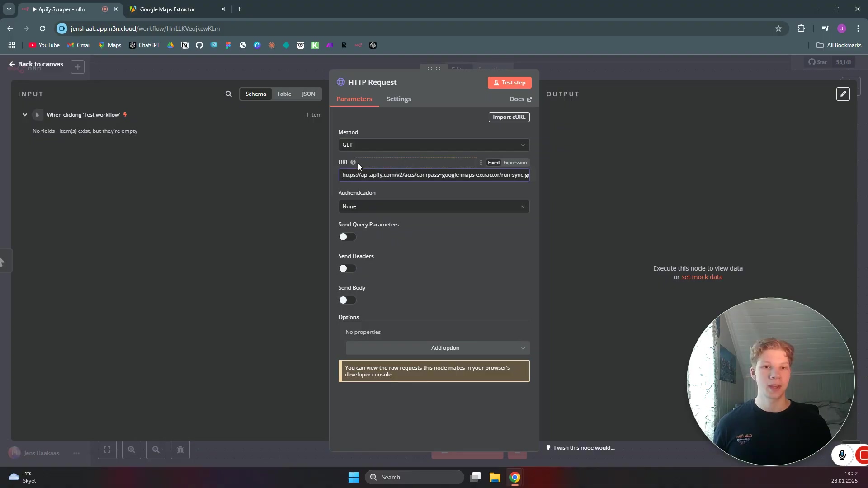Click the HTTP Request globe icon
This screenshot has width=868, height=488.
click(x=341, y=82)
